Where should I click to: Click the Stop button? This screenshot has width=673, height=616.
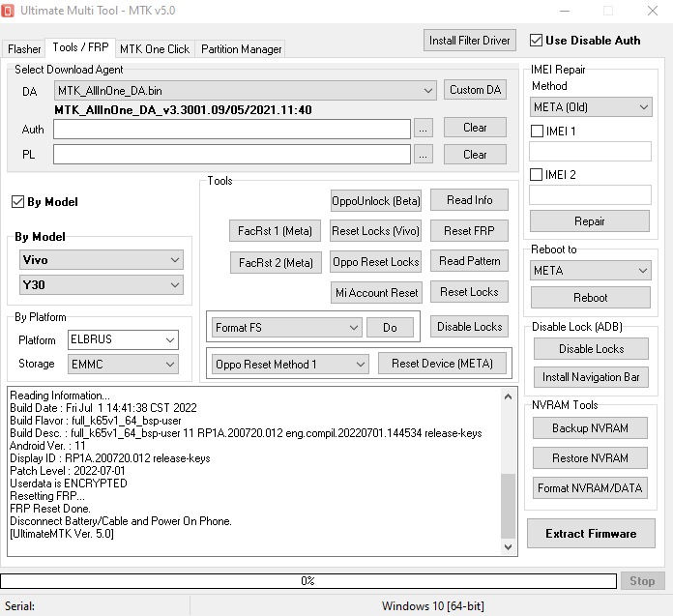pyautogui.click(x=642, y=581)
